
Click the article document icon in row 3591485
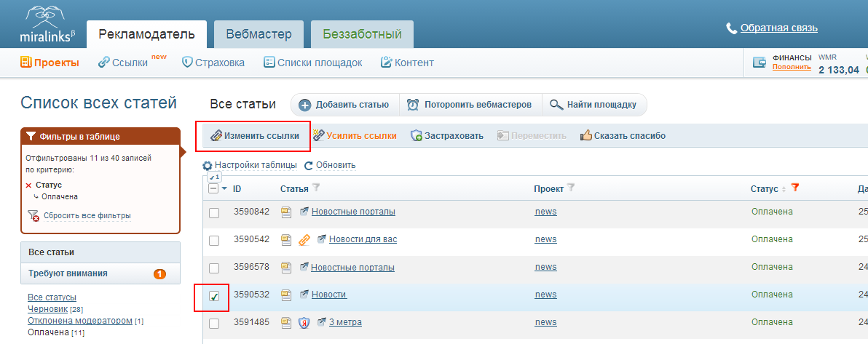(x=285, y=322)
